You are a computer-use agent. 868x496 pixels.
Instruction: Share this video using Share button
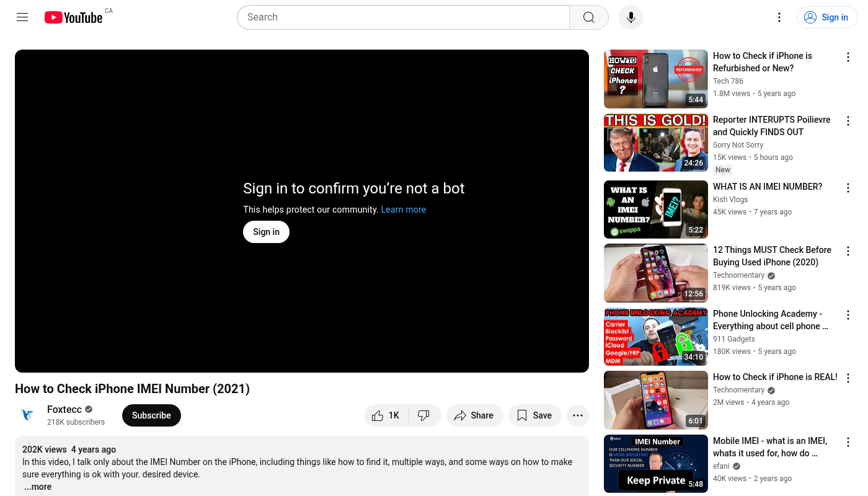pos(474,415)
